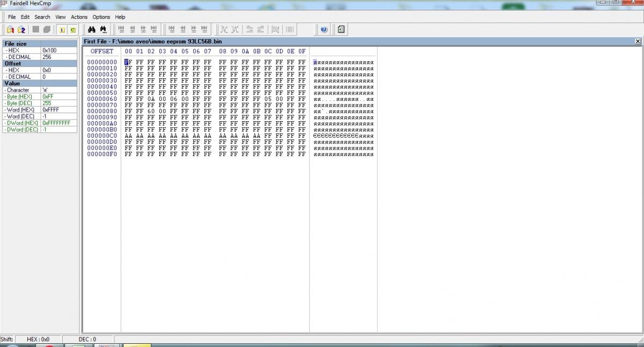Click status bar 'HEX : 0x0' field
This screenshot has height=347, width=644.
pos(38,339)
